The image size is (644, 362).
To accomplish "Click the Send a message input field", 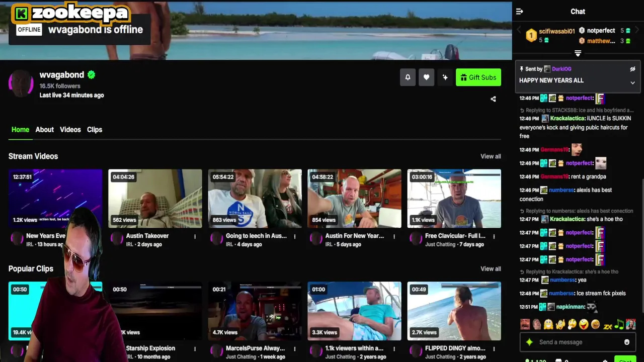I will (x=578, y=342).
